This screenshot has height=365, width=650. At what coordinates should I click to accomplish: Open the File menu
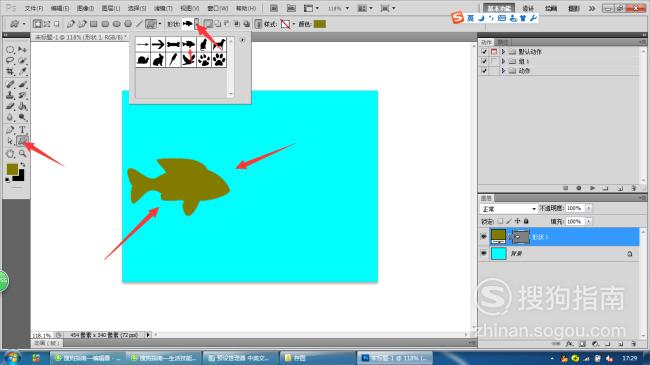click(34, 8)
